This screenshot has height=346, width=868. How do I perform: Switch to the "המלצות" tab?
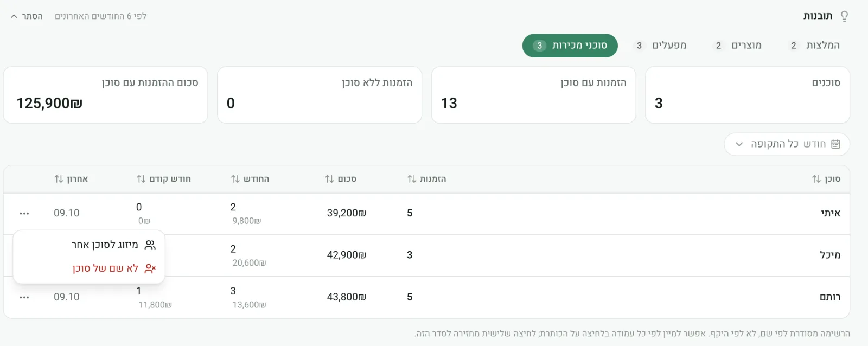point(815,46)
